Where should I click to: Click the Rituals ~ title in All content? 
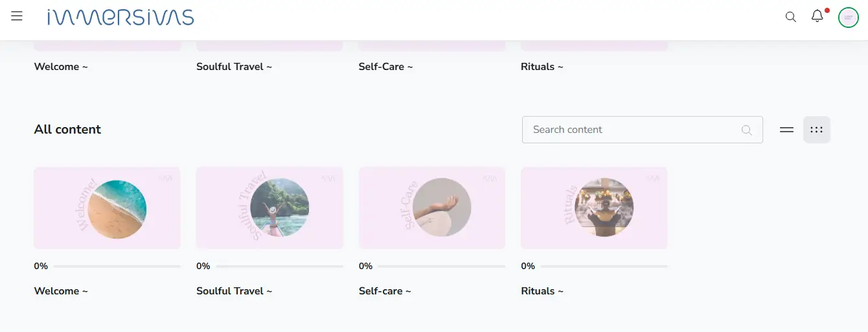542,291
